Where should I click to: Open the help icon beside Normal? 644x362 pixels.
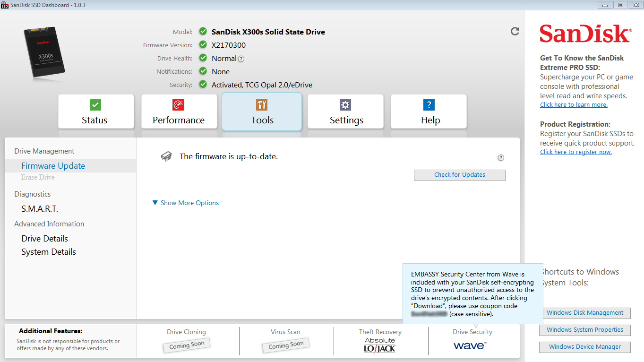point(241,59)
